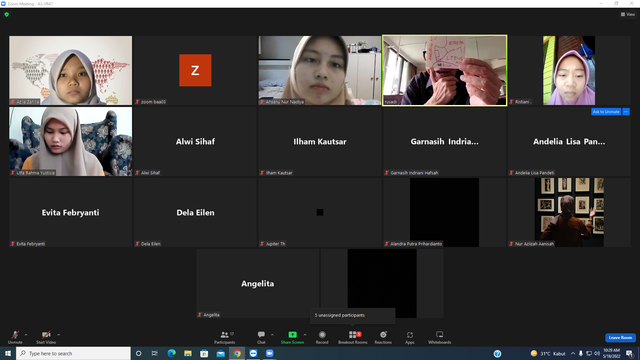Click Ask to Unmute on Andelia's tile

606,111
